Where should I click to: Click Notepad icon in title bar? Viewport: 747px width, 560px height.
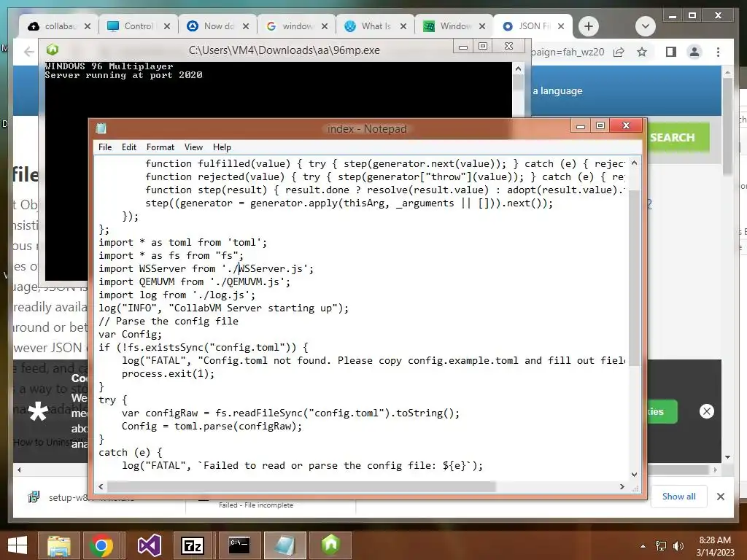tap(101, 128)
